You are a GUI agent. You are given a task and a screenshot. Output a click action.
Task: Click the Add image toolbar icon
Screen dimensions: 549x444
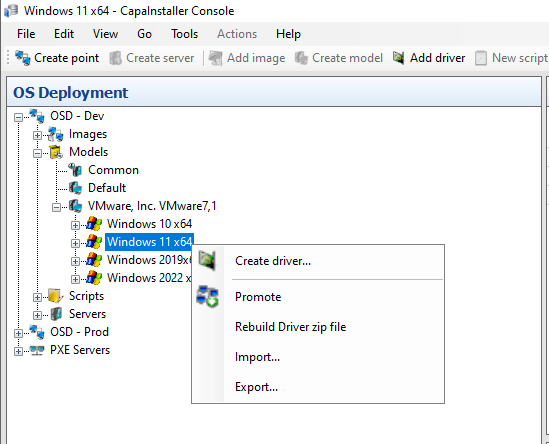tap(216, 58)
